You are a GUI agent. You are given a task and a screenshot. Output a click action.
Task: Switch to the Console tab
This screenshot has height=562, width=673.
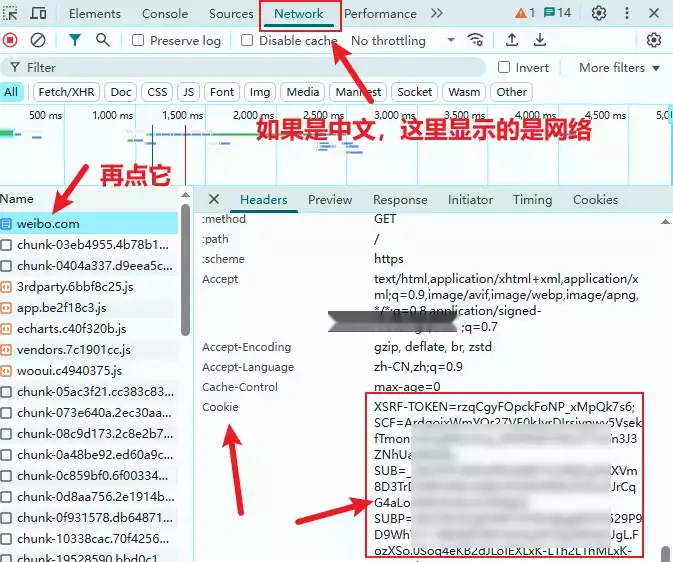tap(165, 14)
